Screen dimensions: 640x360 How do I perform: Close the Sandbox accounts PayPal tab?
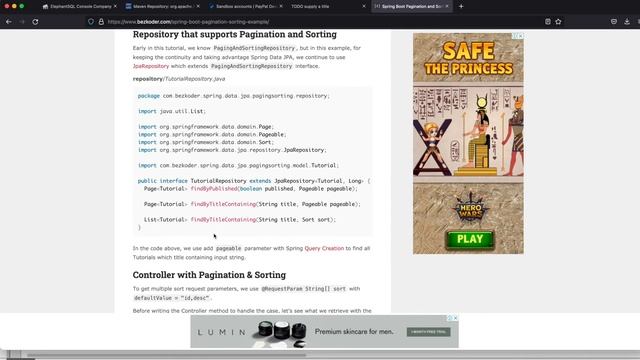point(280,6)
